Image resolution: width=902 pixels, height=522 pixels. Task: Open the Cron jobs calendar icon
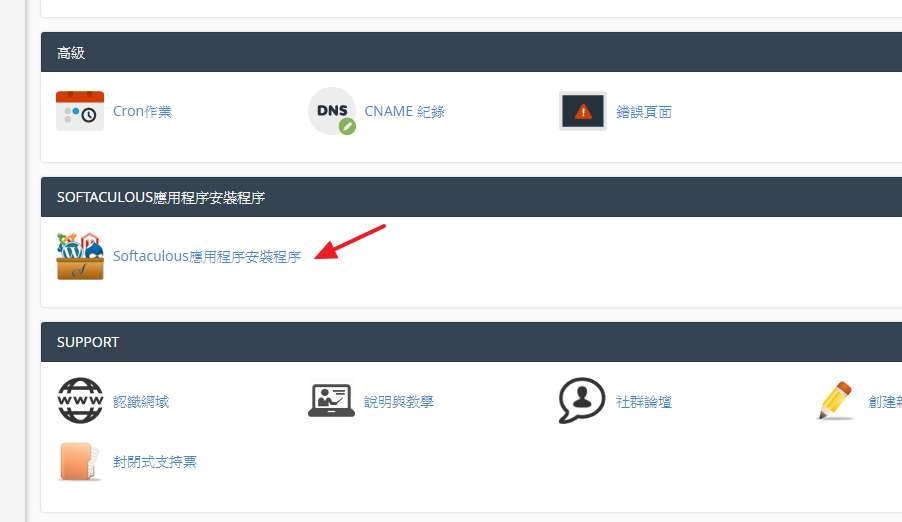click(x=80, y=111)
